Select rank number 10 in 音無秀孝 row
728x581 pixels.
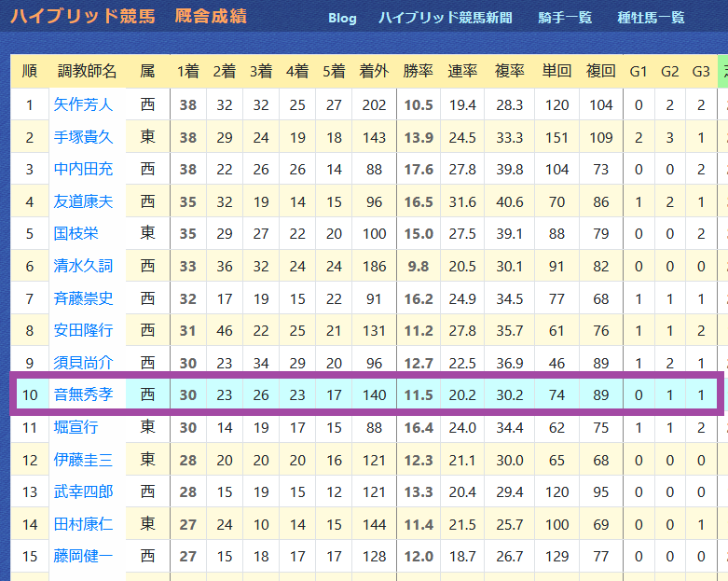tap(30, 395)
